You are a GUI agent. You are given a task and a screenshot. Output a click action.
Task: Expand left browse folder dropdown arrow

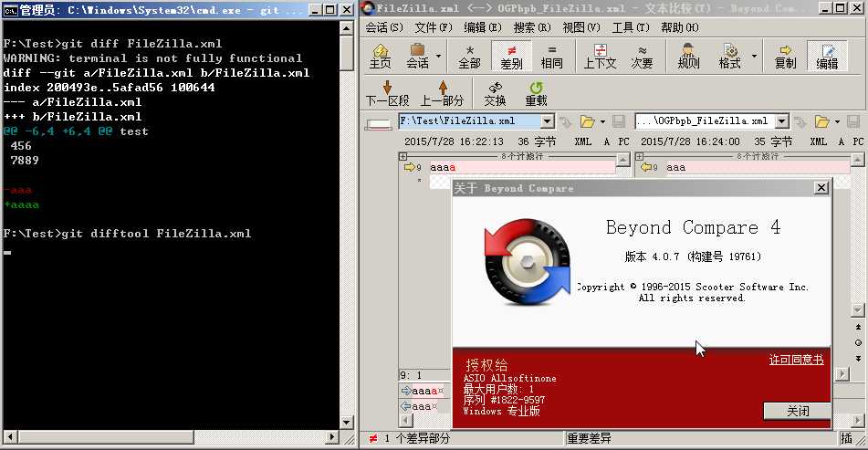click(x=602, y=121)
